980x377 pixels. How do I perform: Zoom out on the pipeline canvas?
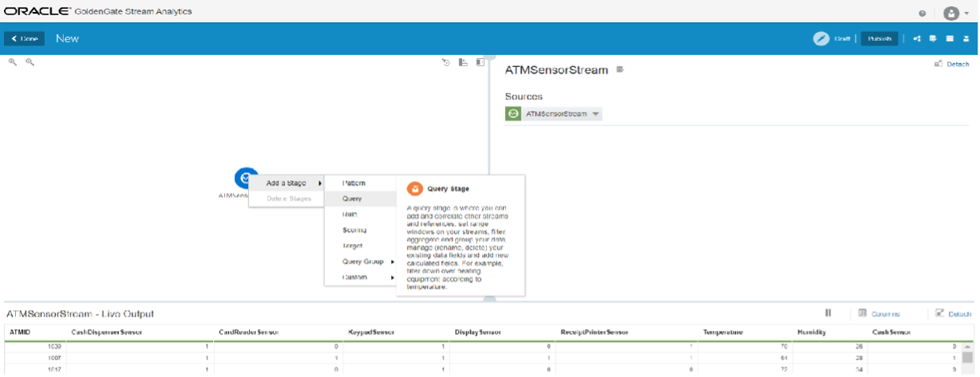point(30,61)
